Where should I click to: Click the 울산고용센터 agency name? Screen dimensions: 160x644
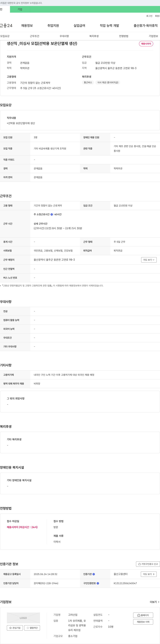(121, 574)
